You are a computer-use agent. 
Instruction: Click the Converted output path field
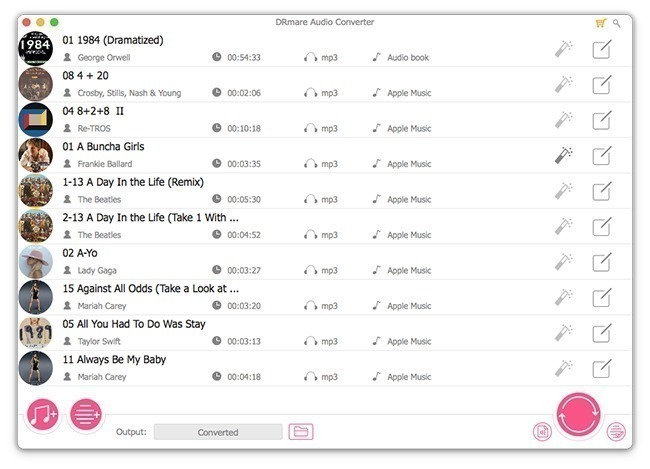tap(218, 432)
